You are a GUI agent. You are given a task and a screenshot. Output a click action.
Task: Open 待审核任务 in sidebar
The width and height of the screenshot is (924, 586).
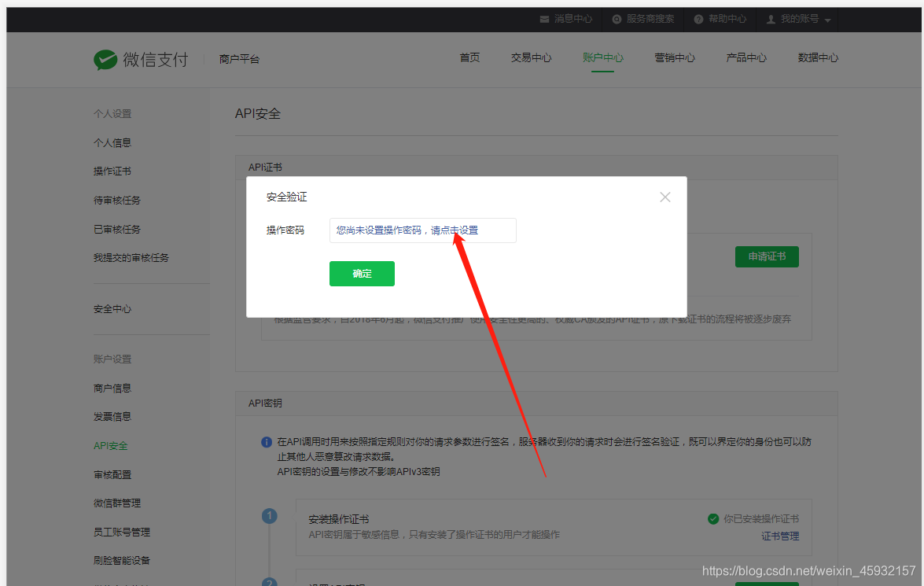pyautogui.click(x=116, y=201)
